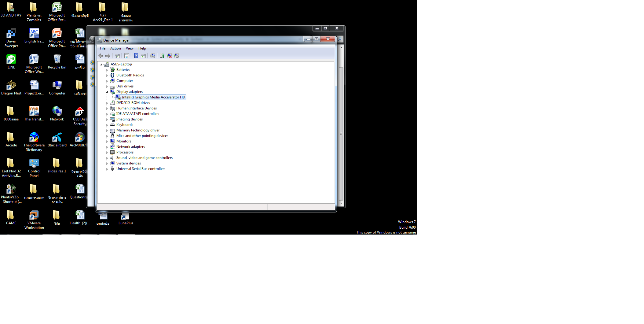The height and width of the screenshot is (324, 644).
Task: Disable device via down-arrow toolbar icon
Action: (x=176, y=56)
